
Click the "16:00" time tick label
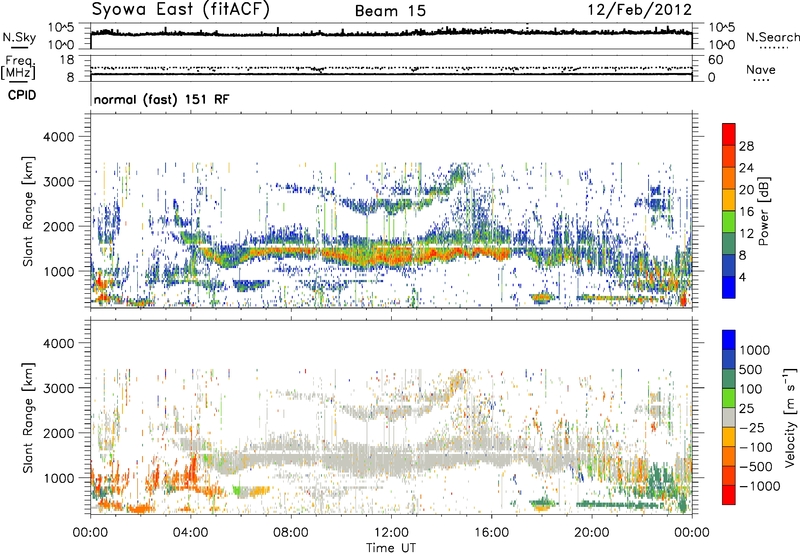491,533
